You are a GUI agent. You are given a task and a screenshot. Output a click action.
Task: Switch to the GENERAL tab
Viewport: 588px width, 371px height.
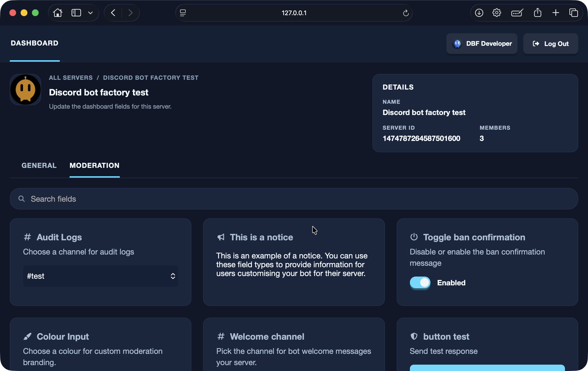[39, 165]
